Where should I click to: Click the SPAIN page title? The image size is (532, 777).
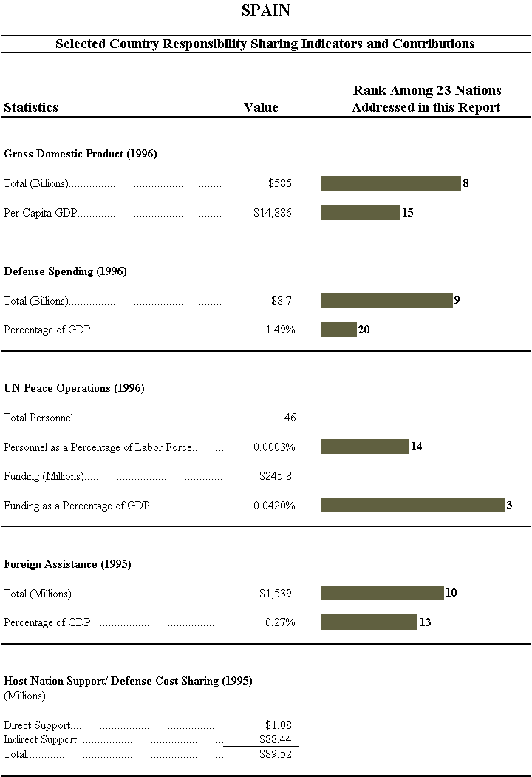click(265, 10)
